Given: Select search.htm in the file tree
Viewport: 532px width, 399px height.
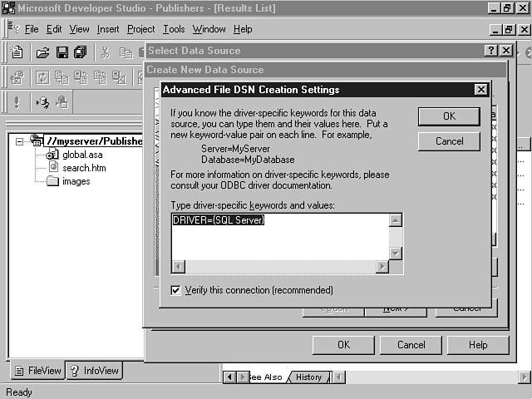Looking at the screenshot, I should (84, 168).
